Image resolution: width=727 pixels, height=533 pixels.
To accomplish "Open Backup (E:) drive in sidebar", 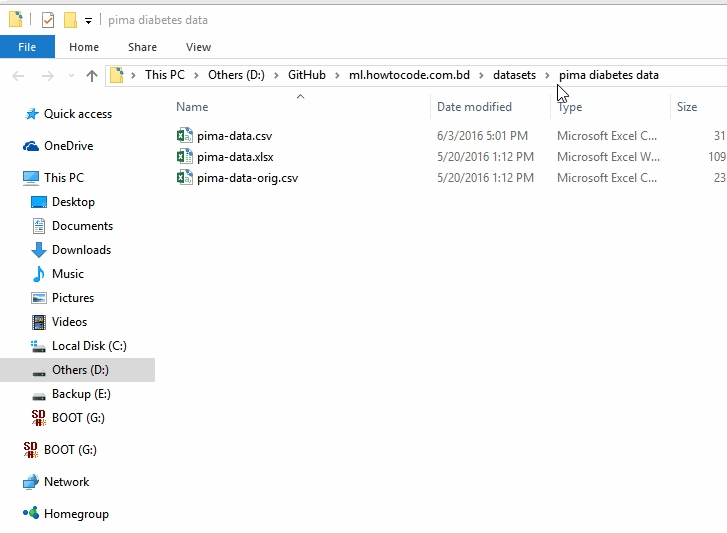I will click(80, 394).
